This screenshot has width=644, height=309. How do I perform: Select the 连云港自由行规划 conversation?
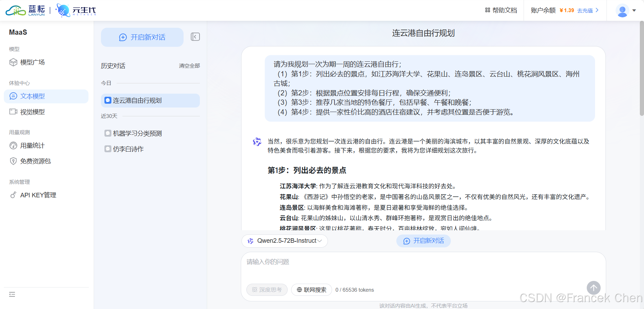click(x=150, y=101)
